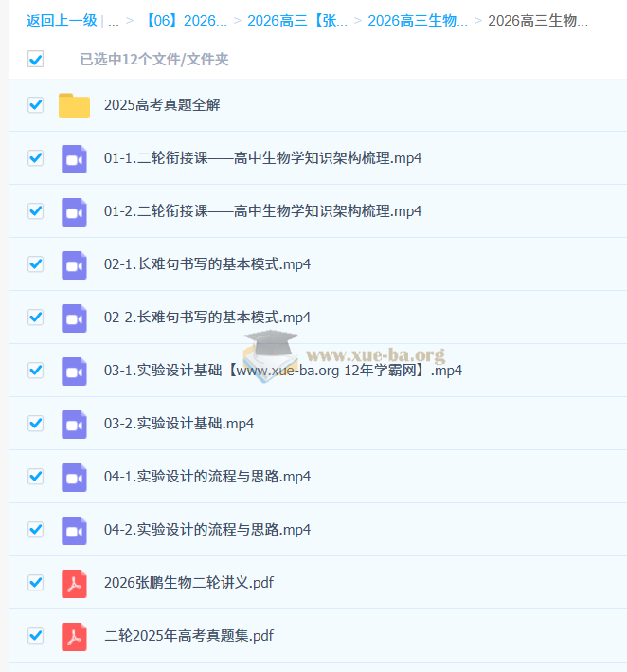Screen dimensions: 627x672
Task: Open 03-1.实验设计基础 video file name
Action: [282, 371]
